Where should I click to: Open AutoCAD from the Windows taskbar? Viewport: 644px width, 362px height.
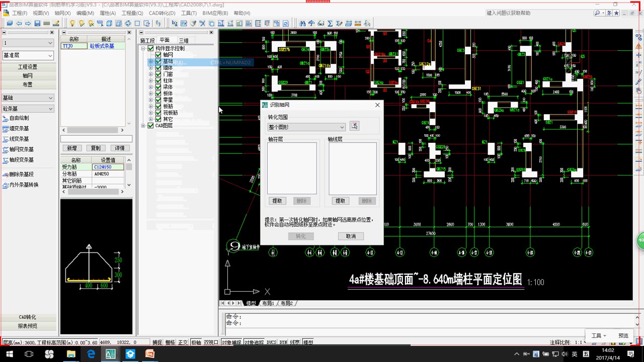point(110,354)
